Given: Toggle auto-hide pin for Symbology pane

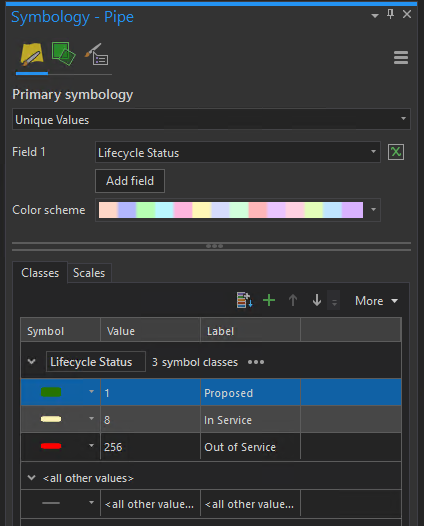Looking at the screenshot, I should (390, 14).
